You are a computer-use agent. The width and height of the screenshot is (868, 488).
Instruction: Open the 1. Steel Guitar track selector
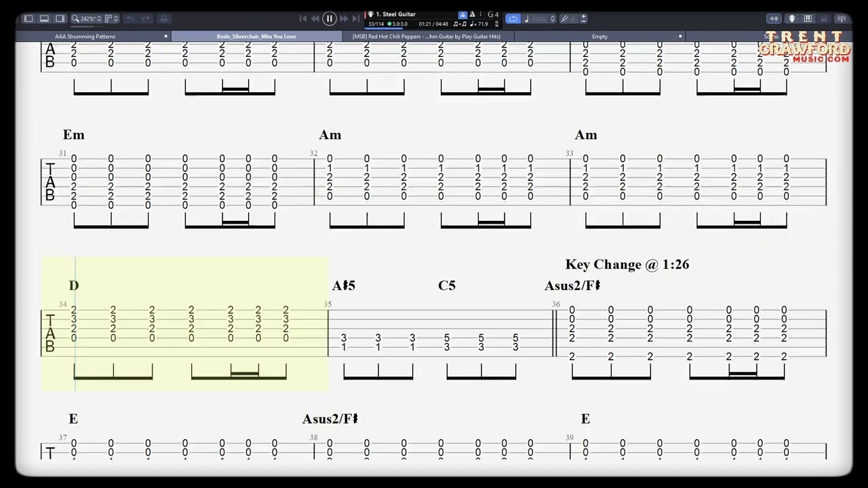395,14
